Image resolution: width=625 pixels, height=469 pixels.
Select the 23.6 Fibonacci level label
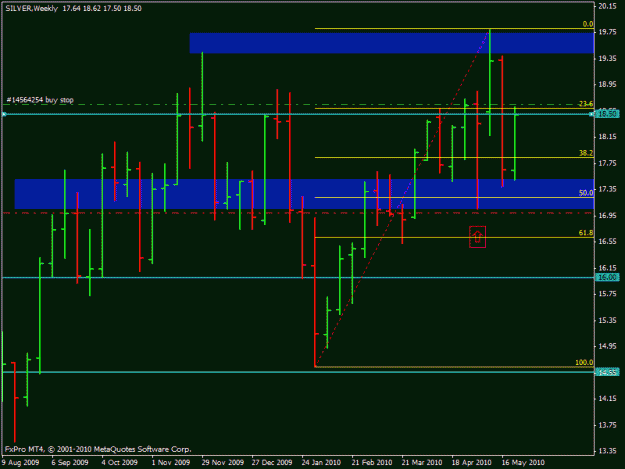pos(586,104)
